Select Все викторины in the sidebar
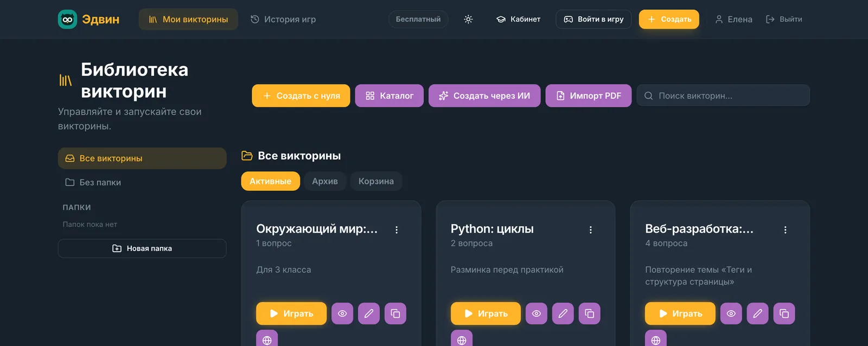868x346 pixels. tap(142, 158)
